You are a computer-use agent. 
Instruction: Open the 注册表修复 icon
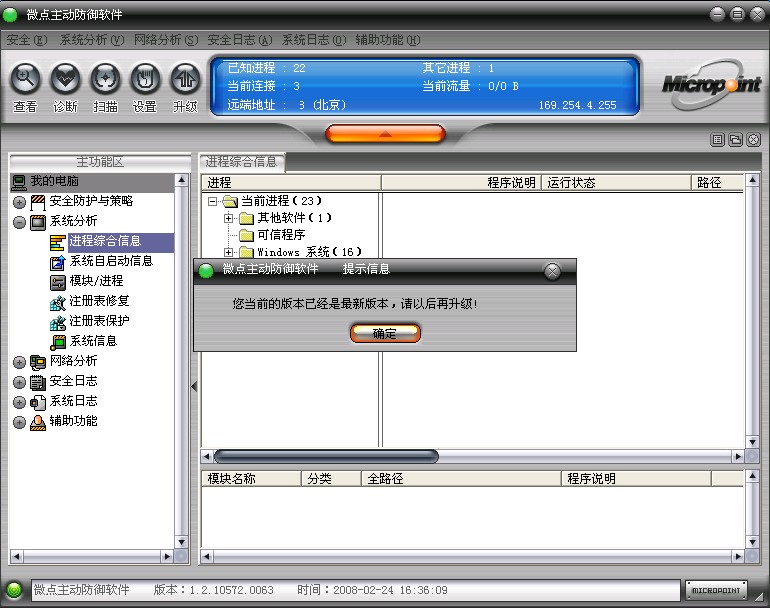[57, 303]
